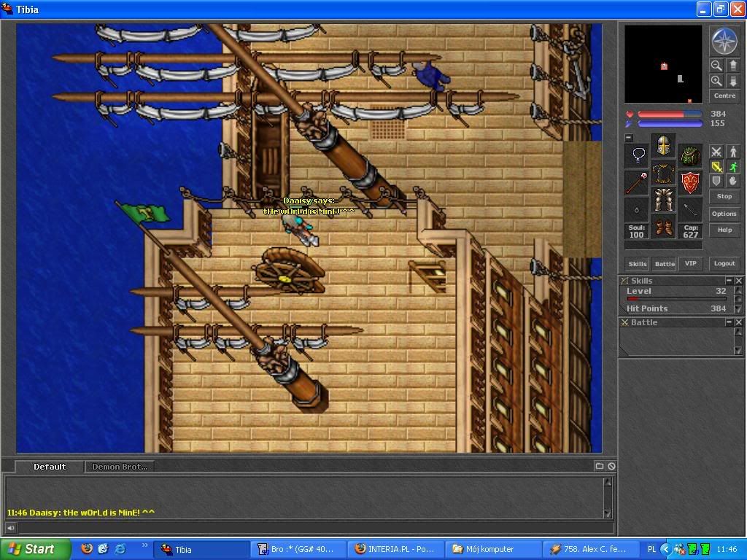Switch to the Default chat tab
Viewport: 747px width, 560px height.
(x=50, y=467)
